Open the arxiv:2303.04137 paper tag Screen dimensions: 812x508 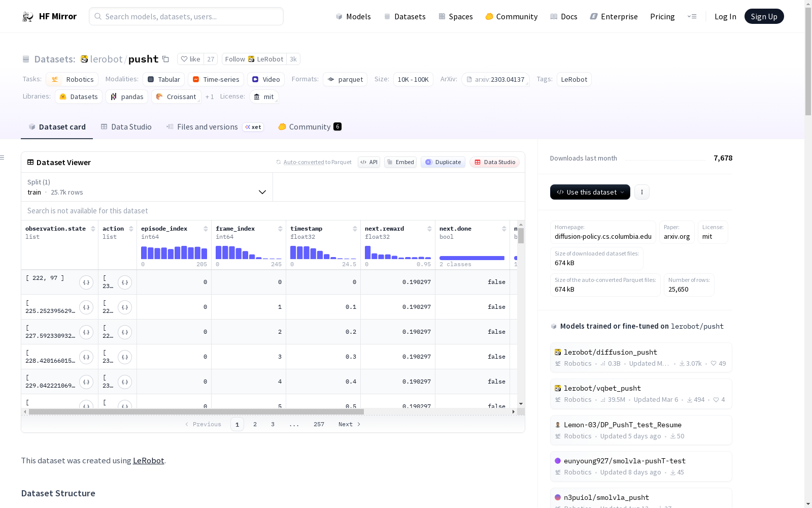pyautogui.click(x=495, y=79)
